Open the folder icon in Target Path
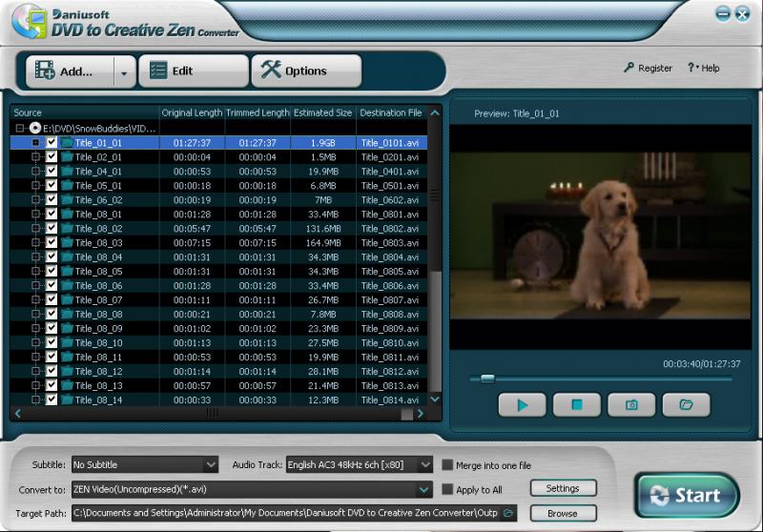 coord(508,513)
